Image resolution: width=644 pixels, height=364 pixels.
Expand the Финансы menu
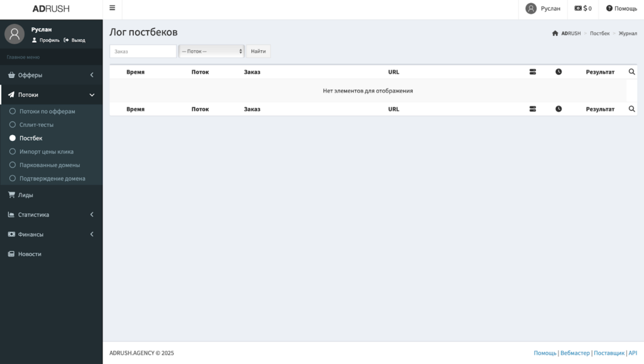(x=52, y=234)
